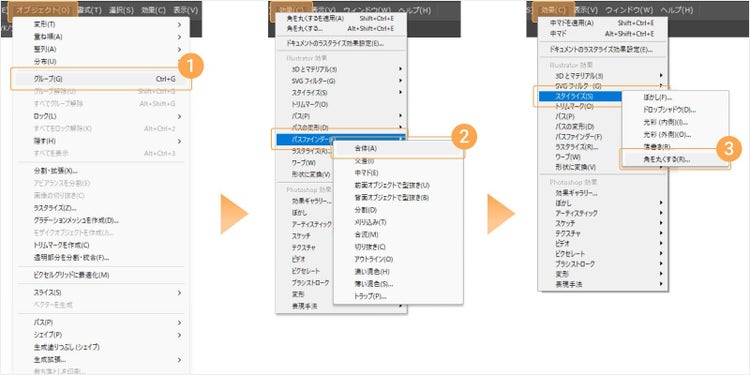Expand the パス(P) submenu arrow in the Object menu

click(x=179, y=322)
